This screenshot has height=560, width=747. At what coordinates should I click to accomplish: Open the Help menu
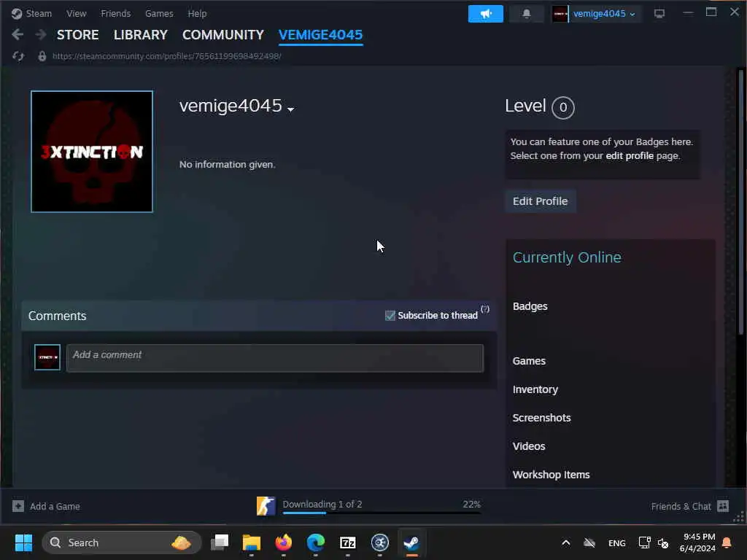coord(197,13)
